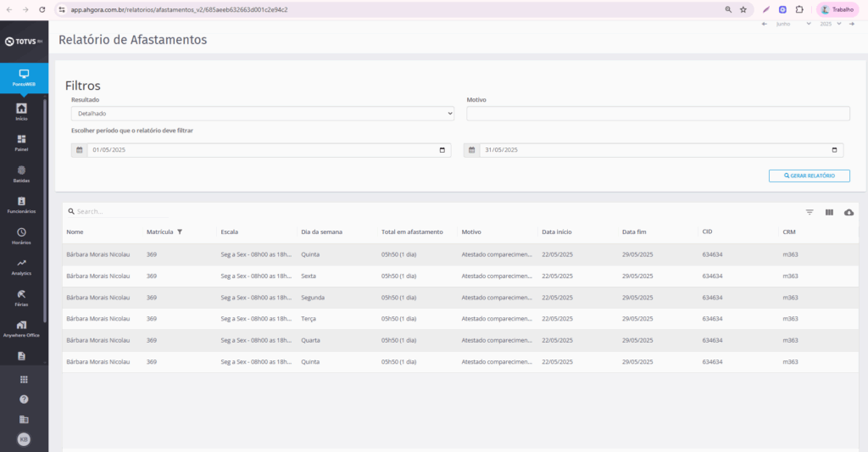The image size is (868, 452).
Task: Select the PontoWEB sidebar tab
Action: point(24,77)
